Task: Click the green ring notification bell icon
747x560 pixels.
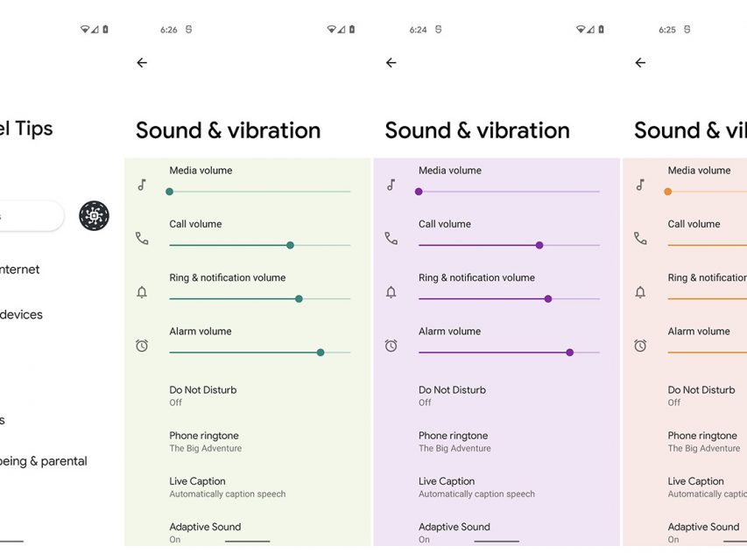Action: pos(142,292)
